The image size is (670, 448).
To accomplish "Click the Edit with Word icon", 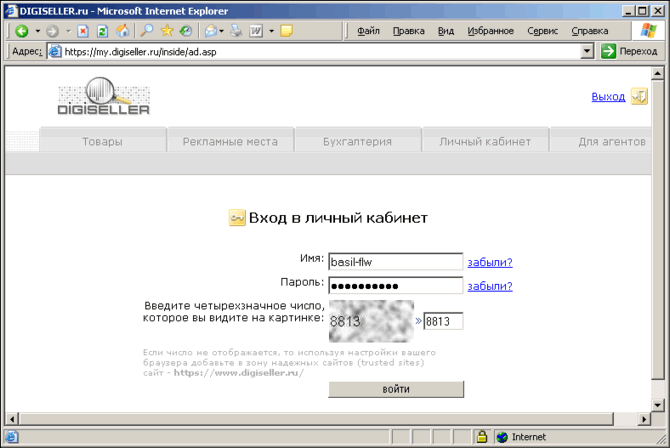I will tap(256, 31).
